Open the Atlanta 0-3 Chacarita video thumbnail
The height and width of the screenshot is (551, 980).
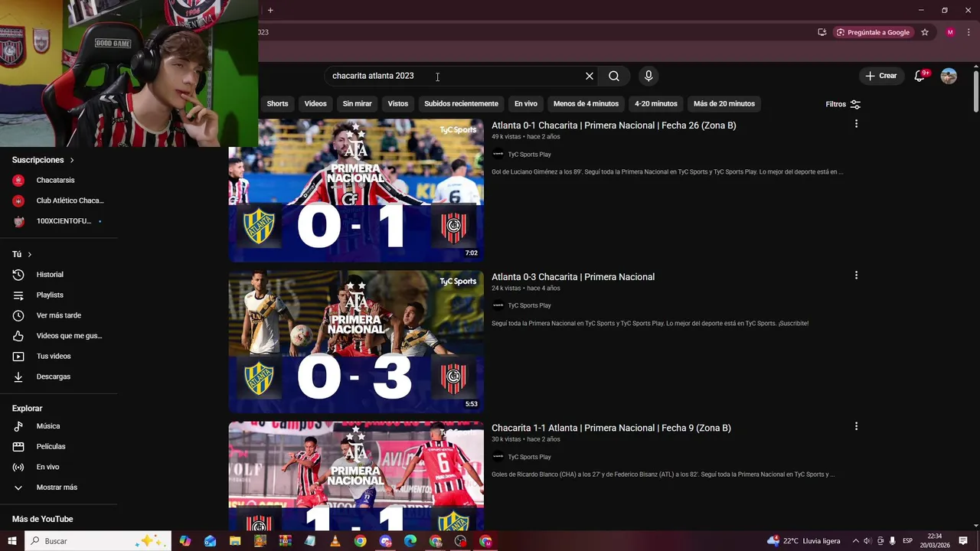[356, 342]
